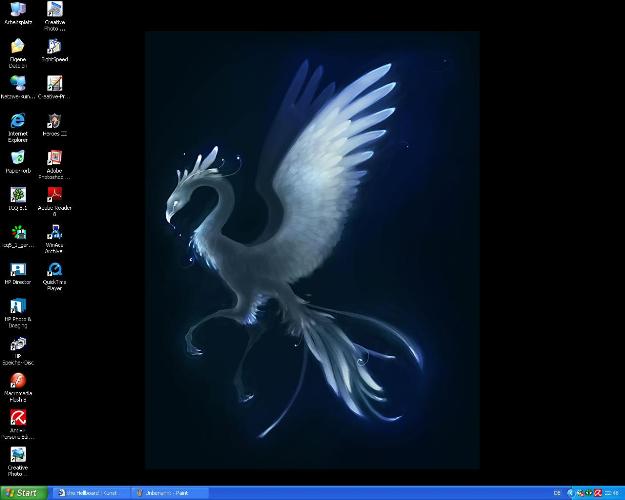The image size is (625, 500).
Task: Click the Avira umbrella icon in system tray
Action: (598, 492)
